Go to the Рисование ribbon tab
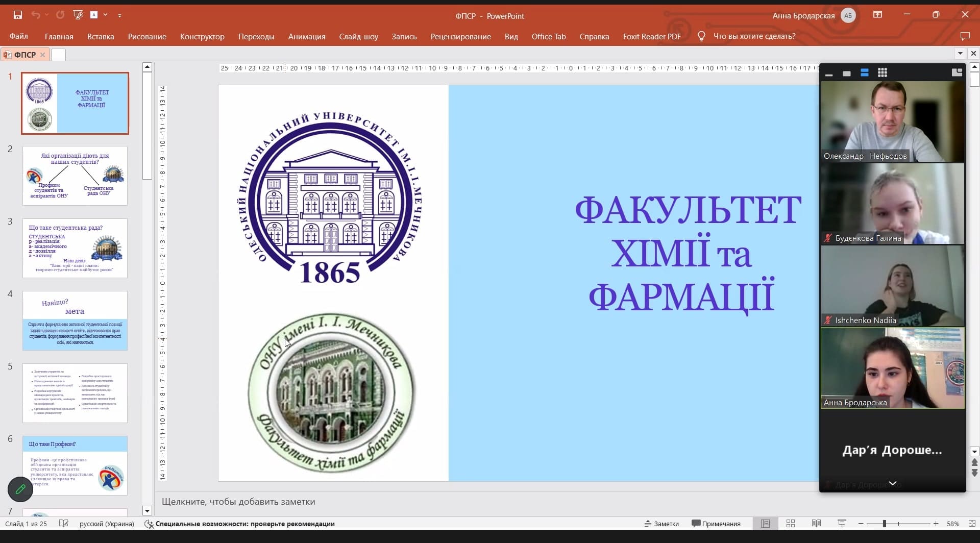980x543 pixels. coord(147,36)
